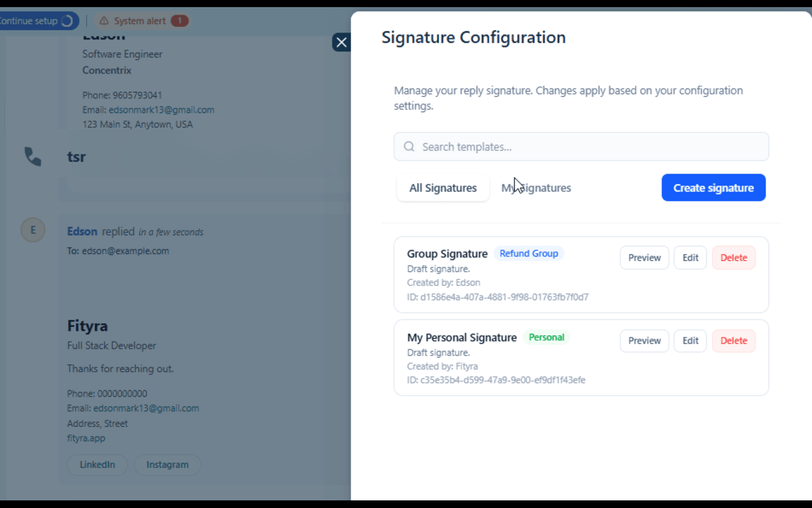
Task: Preview the Group Signature
Action: [644, 258]
